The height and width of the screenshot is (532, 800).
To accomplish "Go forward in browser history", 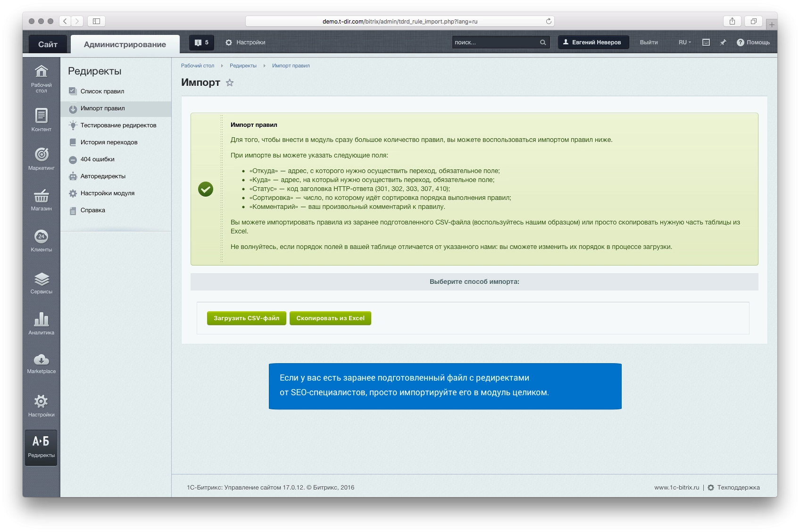I will coord(77,21).
